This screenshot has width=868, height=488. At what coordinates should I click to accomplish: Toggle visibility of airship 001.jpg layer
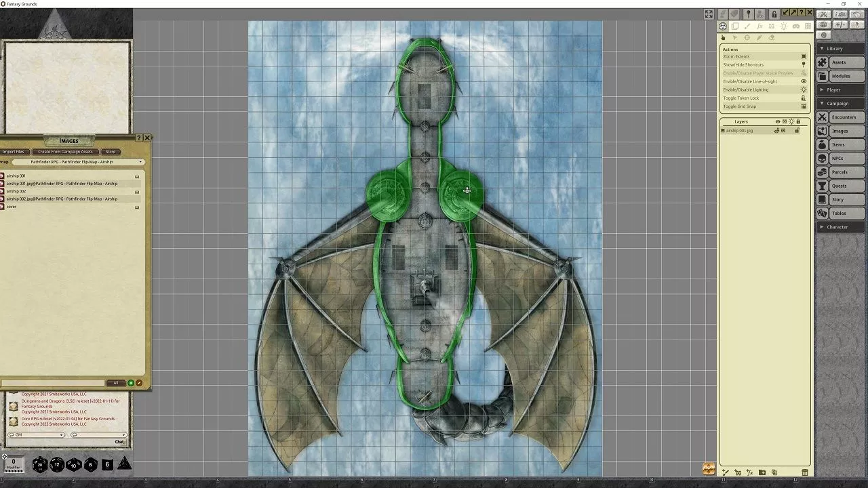tap(777, 130)
